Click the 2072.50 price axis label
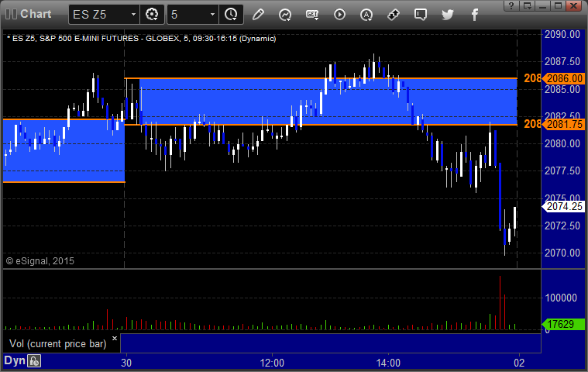Screen dimensions: 588x372 click(562, 226)
